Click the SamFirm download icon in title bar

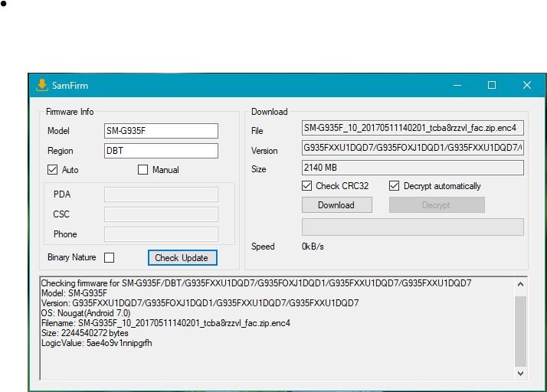point(42,85)
